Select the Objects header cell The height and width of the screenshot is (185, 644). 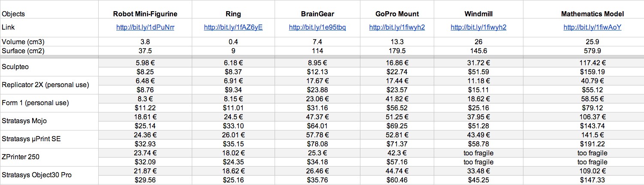tap(14, 14)
